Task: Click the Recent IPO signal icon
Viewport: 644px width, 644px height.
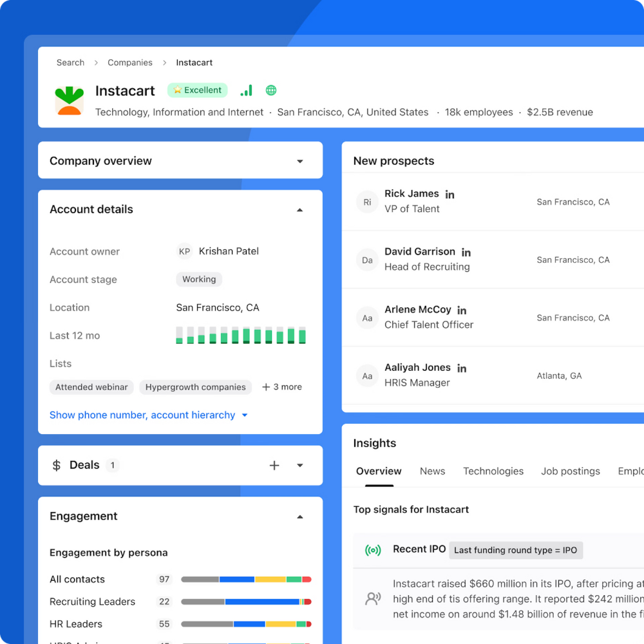Action: 373,550
